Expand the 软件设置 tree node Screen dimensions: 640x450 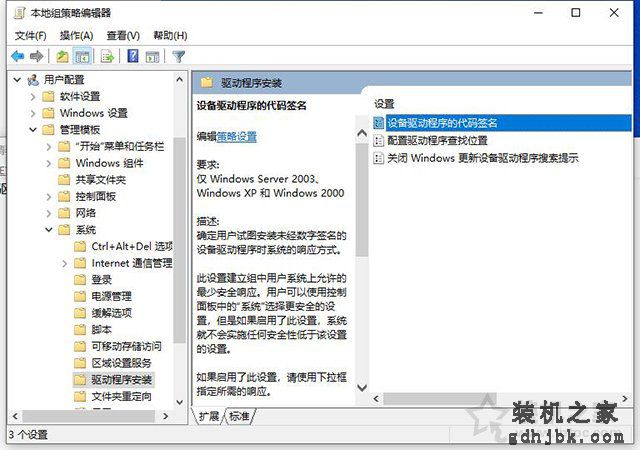pos(33,96)
